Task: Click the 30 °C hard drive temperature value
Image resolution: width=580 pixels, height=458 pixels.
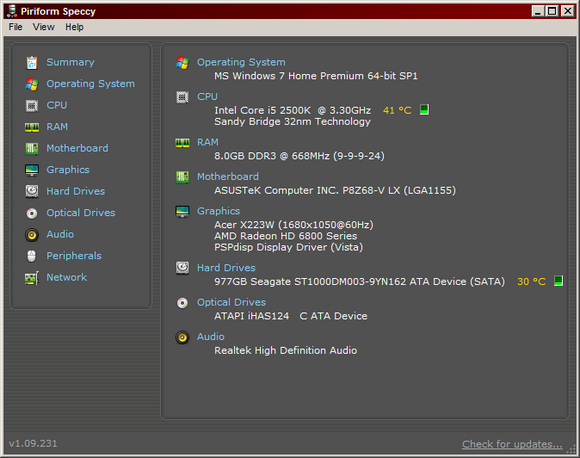Action: point(532,282)
